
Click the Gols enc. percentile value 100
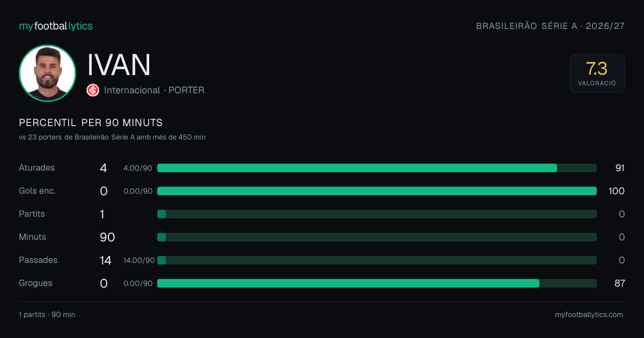[617, 191]
